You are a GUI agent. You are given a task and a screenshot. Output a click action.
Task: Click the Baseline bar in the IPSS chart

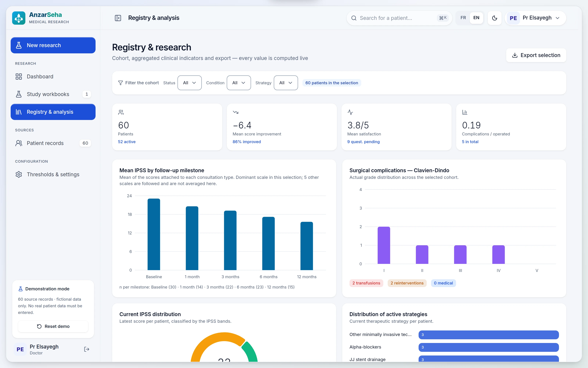(154, 234)
